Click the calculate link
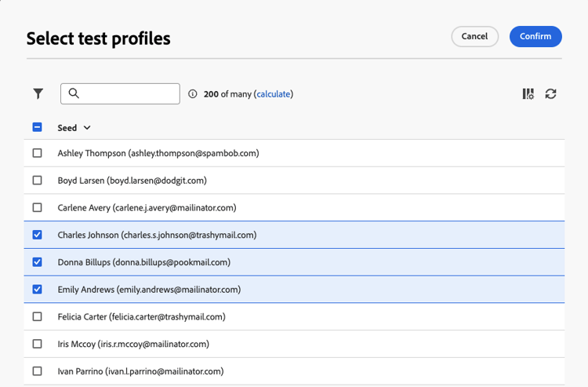 click(273, 94)
